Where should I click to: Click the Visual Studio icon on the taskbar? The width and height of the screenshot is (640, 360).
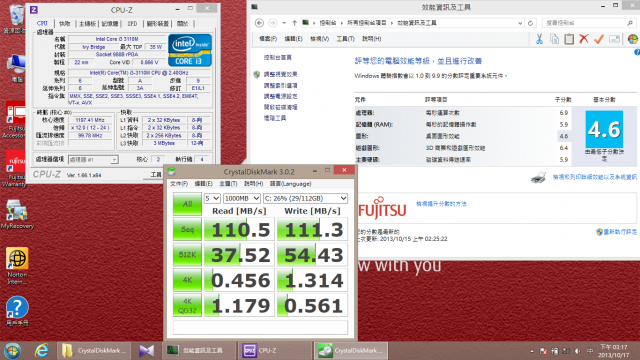coord(147,351)
